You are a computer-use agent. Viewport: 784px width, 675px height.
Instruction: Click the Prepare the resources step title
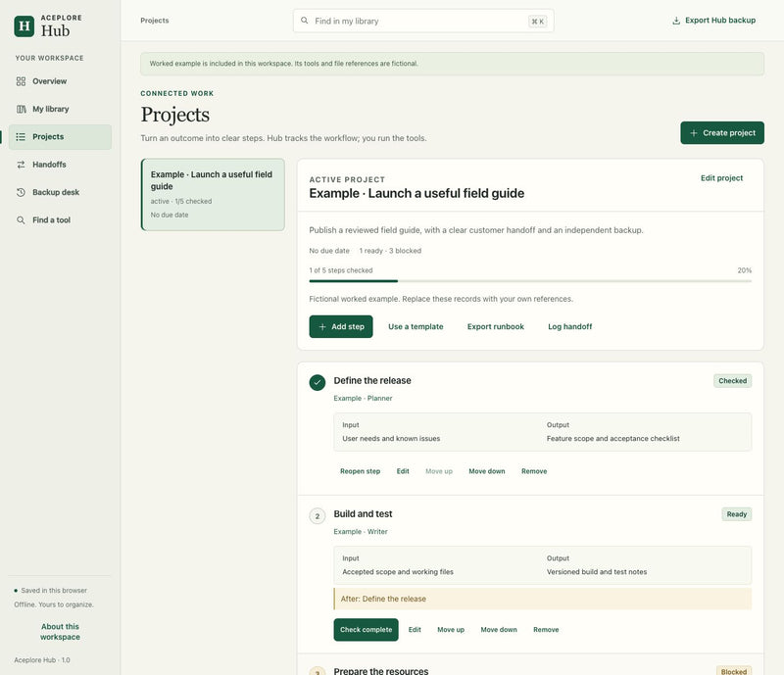[x=381, y=671]
